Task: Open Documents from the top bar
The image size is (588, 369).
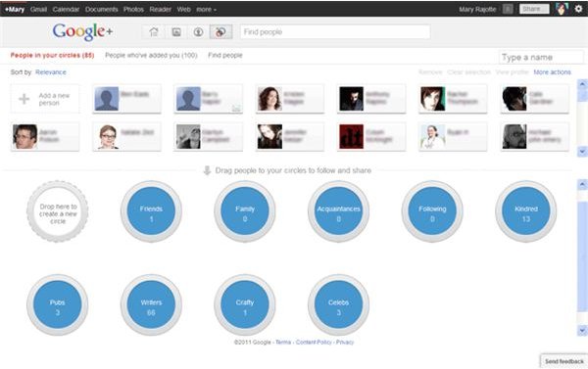Action: click(101, 10)
